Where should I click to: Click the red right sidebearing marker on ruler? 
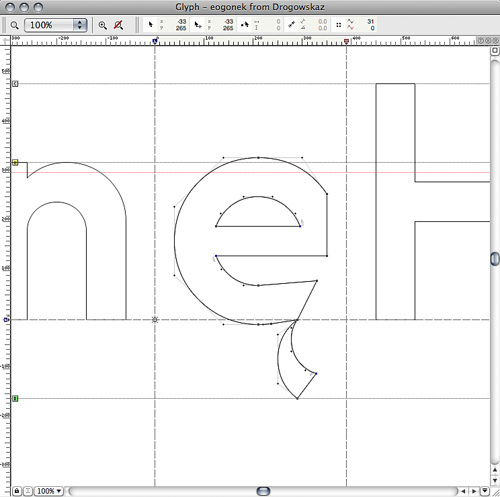(346, 41)
